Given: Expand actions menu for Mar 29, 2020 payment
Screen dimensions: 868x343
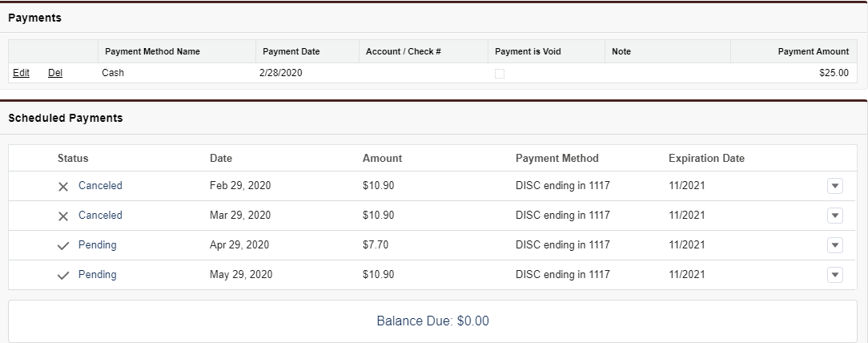Looking at the screenshot, I should point(834,216).
